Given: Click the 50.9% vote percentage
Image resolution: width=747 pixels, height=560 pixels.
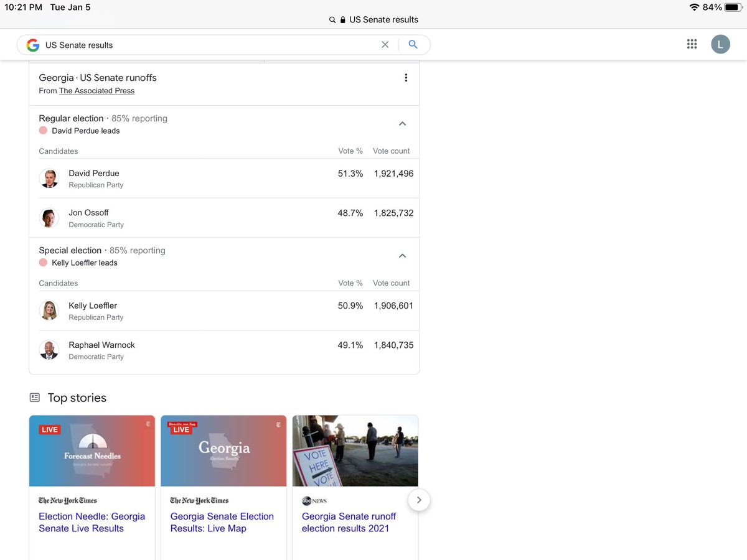Looking at the screenshot, I should pyautogui.click(x=350, y=306).
